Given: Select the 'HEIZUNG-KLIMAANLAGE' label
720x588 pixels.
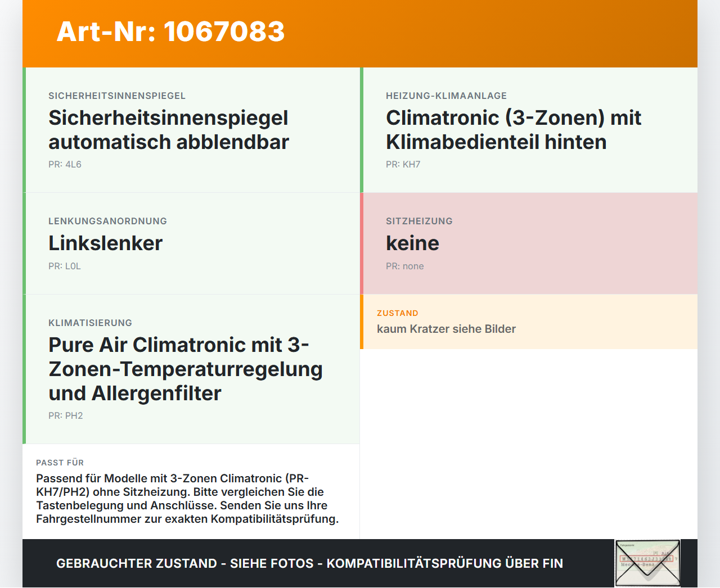Looking at the screenshot, I should click(446, 96).
